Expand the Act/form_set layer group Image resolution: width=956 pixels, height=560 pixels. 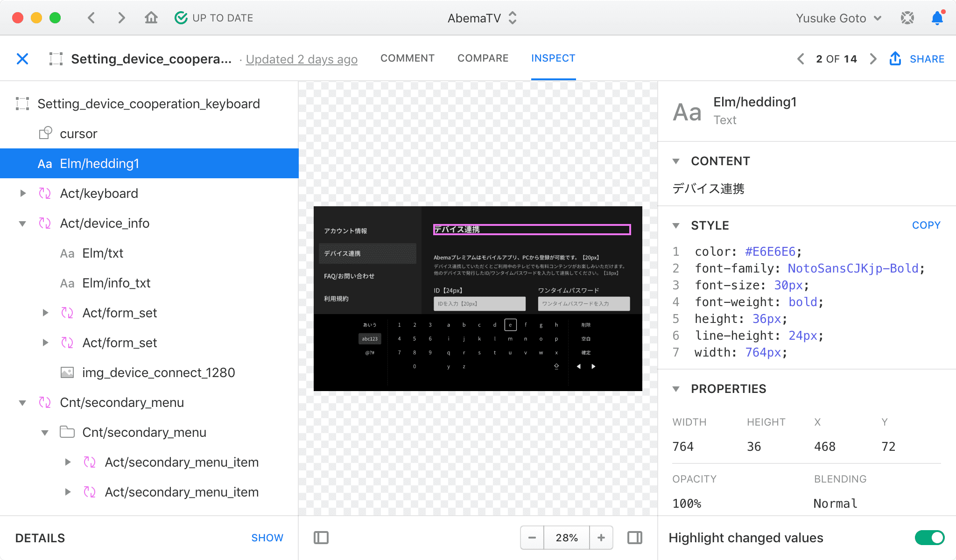(45, 313)
